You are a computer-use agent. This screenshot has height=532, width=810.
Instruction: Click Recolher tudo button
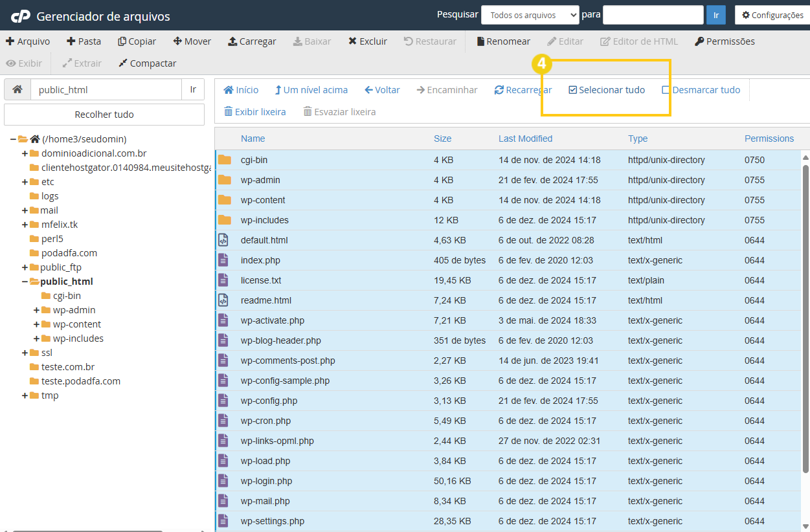tap(104, 115)
